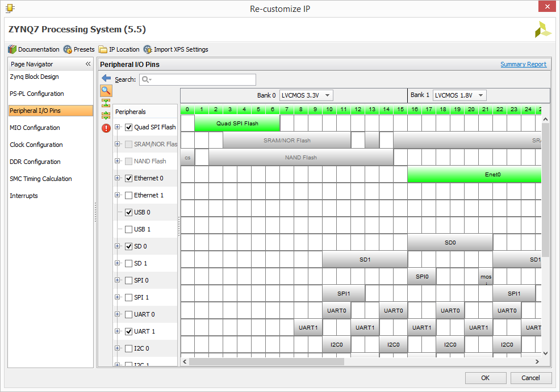
Task: Expand the Ethernet 0 tree node
Action: (x=117, y=178)
